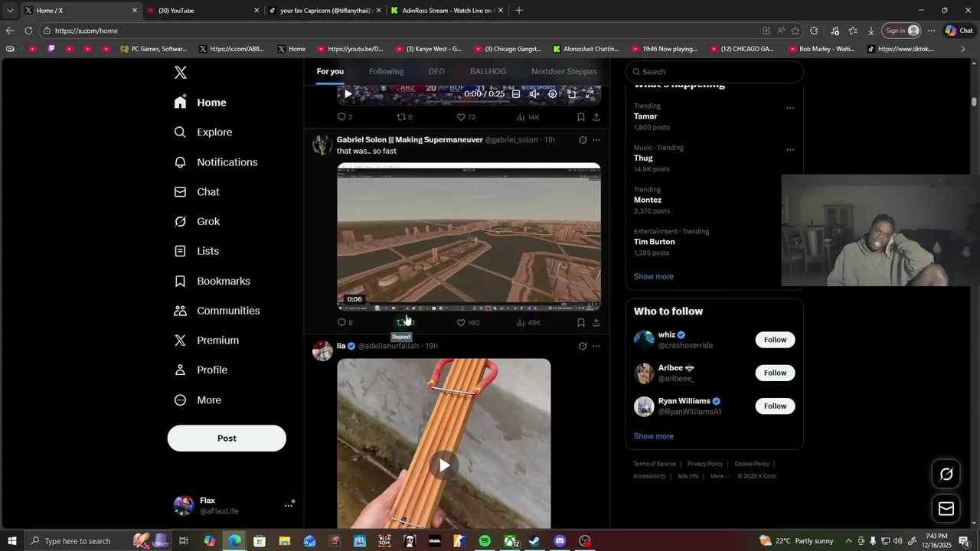Open Steam from the taskbar
Screen dimensions: 980x551
pos(534,541)
